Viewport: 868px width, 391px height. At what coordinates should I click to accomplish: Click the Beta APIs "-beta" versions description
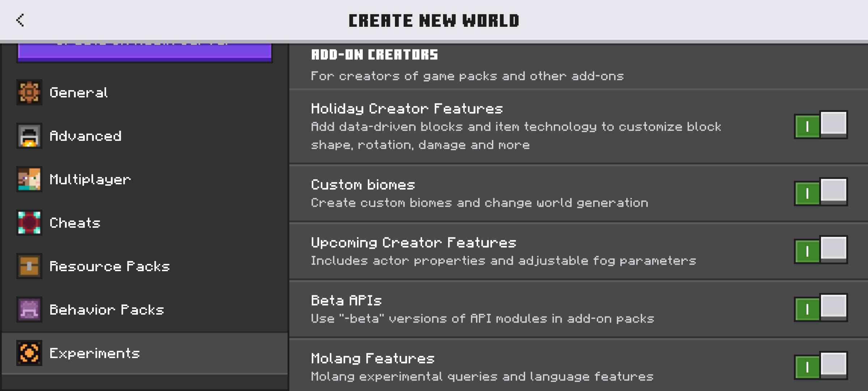(482, 319)
